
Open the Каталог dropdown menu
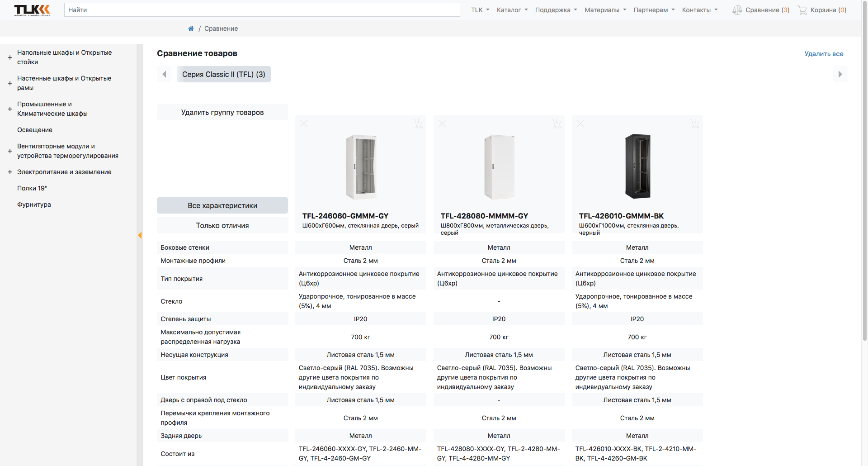[512, 10]
